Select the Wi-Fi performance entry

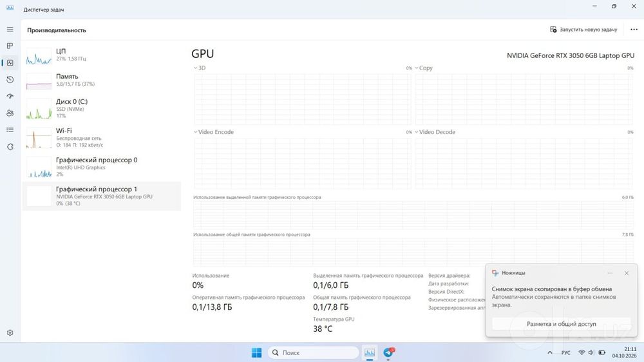point(102,138)
